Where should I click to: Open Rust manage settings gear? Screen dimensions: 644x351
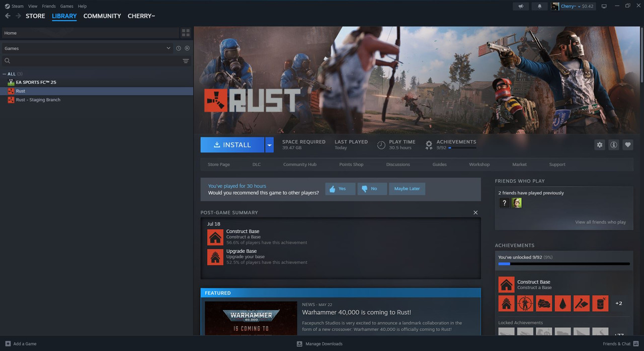tap(599, 145)
